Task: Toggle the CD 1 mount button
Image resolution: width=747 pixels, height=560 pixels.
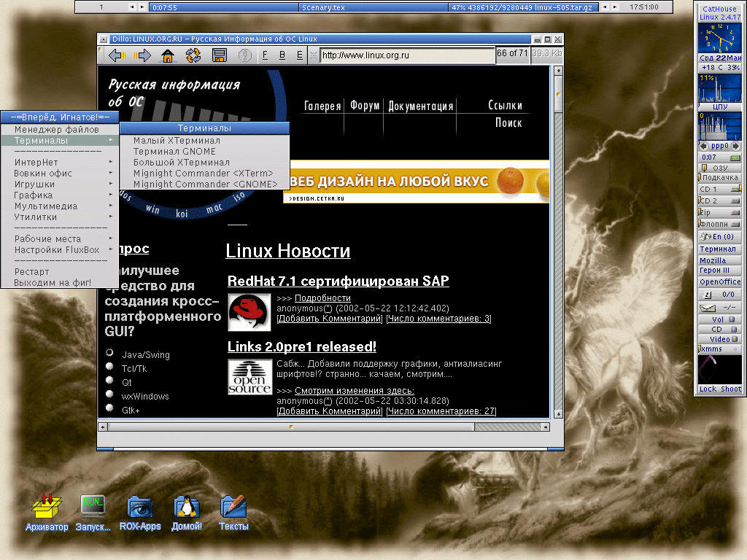Action: tap(736, 189)
